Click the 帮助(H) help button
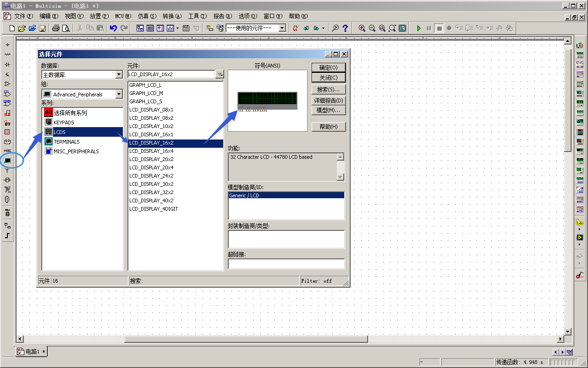Image resolution: width=588 pixels, height=368 pixels. (329, 127)
